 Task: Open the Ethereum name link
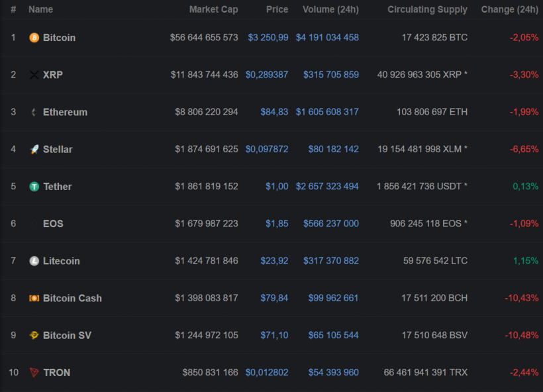pos(65,112)
